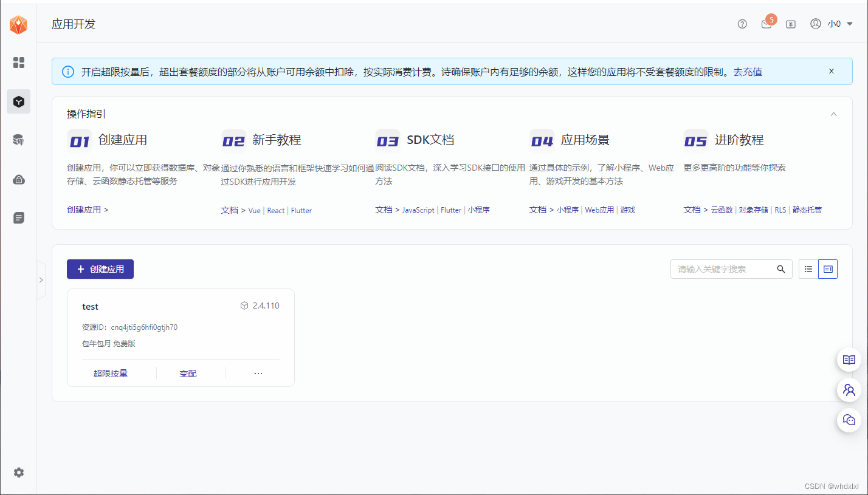The height and width of the screenshot is (495, 868).
Task: Open the RLS advanced tutorial link
Action: [x=780, y=210]
